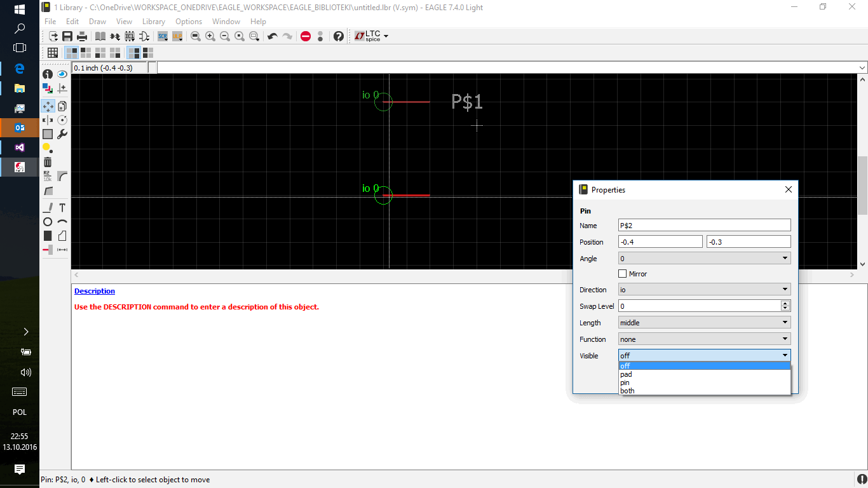Screen dimensions: 868x488
Task: Select the Info tool
Action: click(x=48, y=74)
